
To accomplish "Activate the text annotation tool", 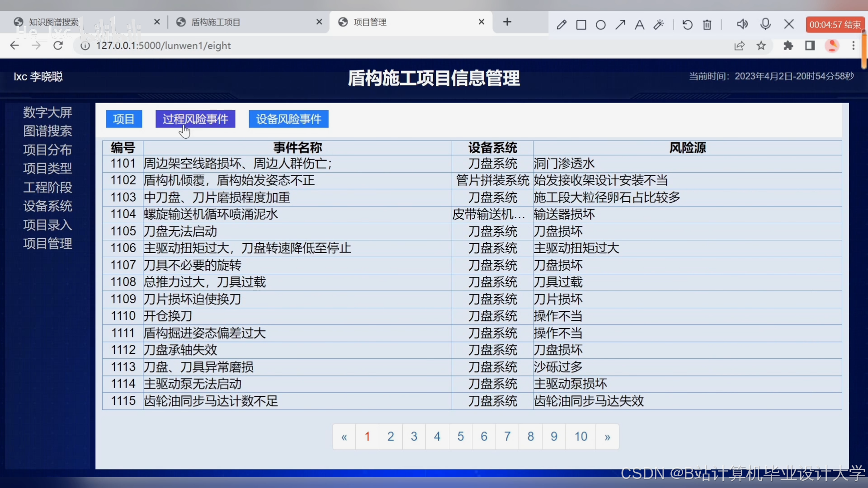I will point(639,24).
